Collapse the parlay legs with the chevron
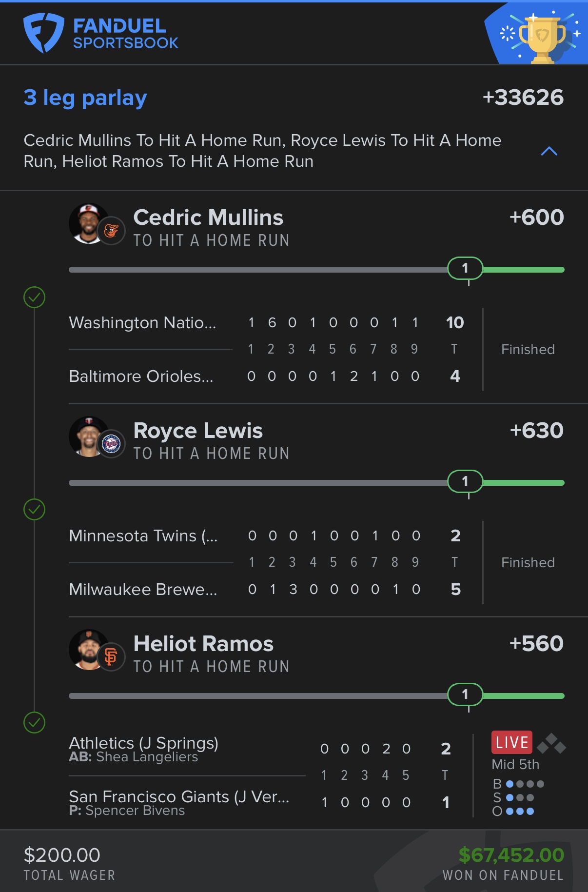Screen dimensions: 588x892 (549, 151)
